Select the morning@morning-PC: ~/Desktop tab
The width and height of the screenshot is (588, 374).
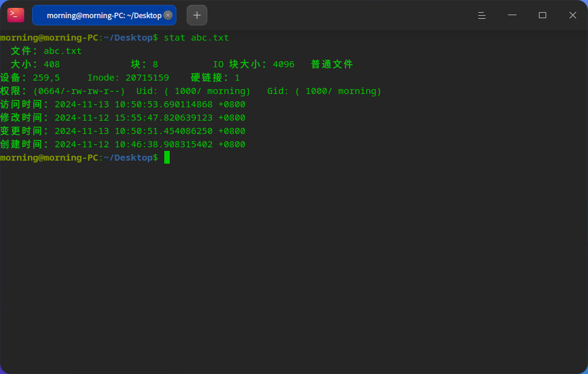point(104,15)
